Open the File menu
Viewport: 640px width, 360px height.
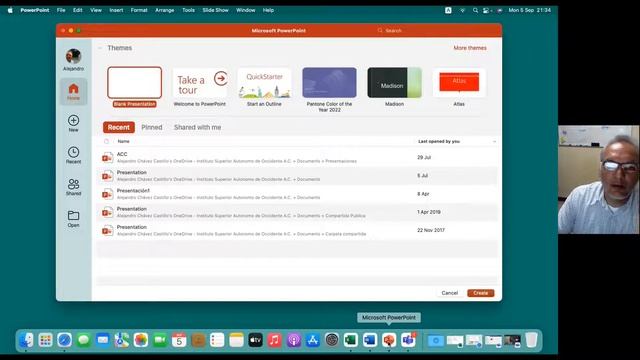[x=61, y=10]
